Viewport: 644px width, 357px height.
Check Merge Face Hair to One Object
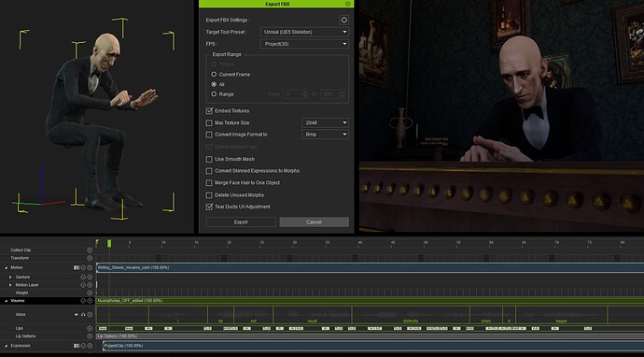pyautogui.click(x=209, y=182)
